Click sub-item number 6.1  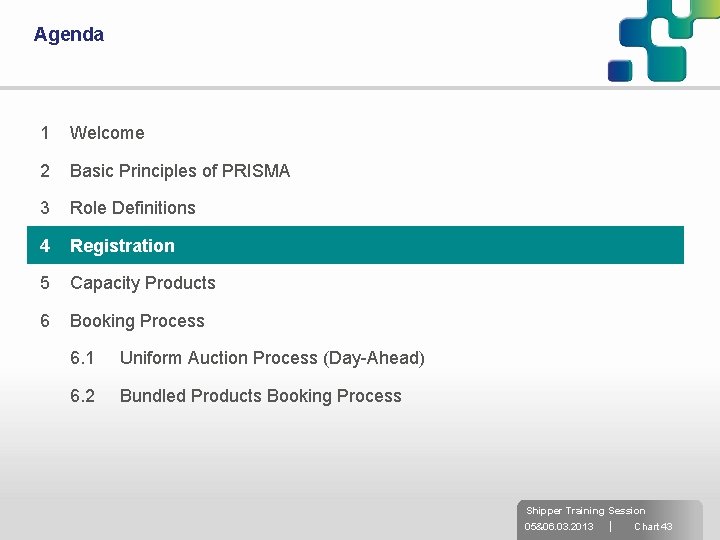point(82,358)
